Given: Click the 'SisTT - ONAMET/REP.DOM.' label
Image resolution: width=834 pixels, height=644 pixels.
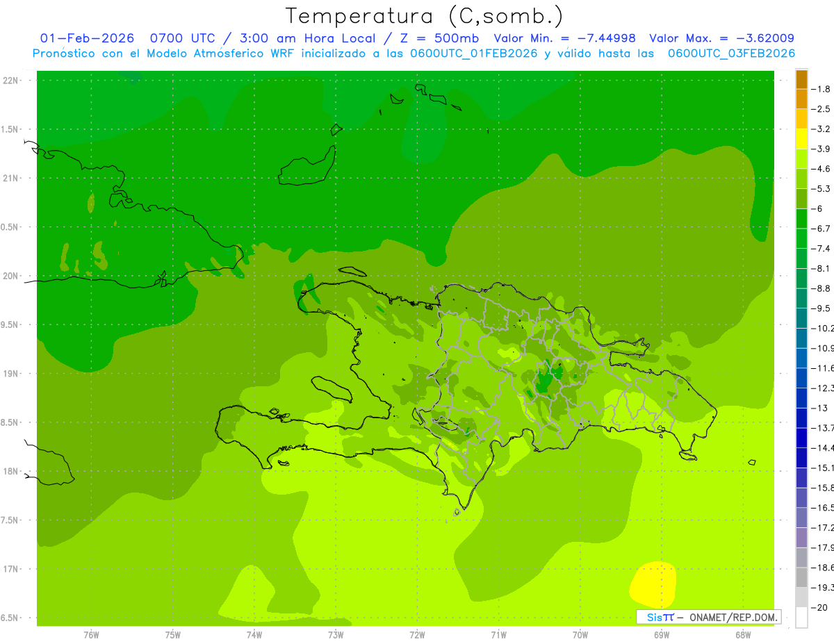Looking at the screenshot, I should (709, 617).
